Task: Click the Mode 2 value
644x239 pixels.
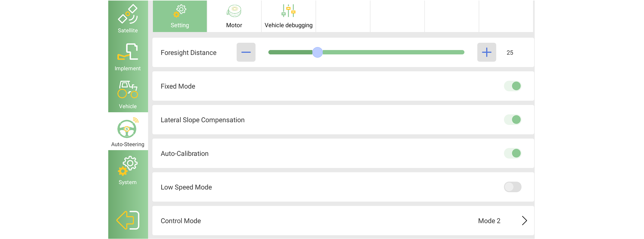Action: click(x=489, y=221)
